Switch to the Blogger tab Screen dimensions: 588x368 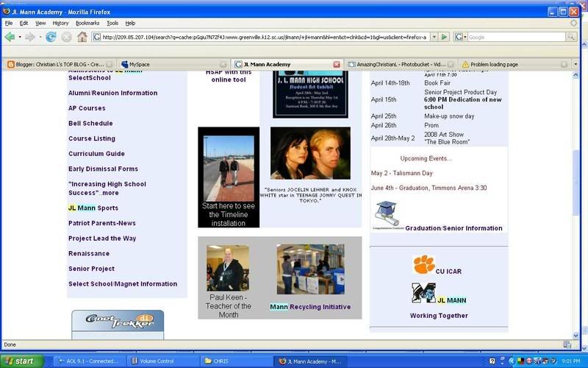pyautogui.click(x=60, y=65)
